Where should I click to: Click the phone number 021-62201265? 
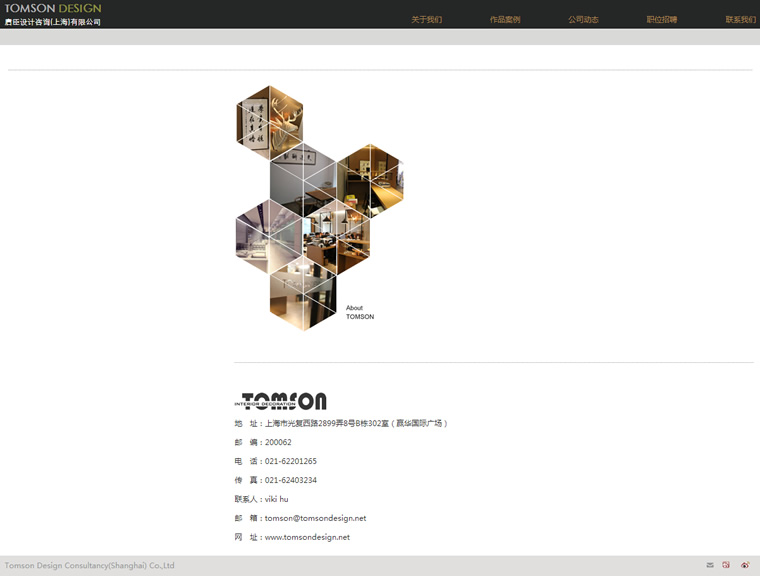290,461
